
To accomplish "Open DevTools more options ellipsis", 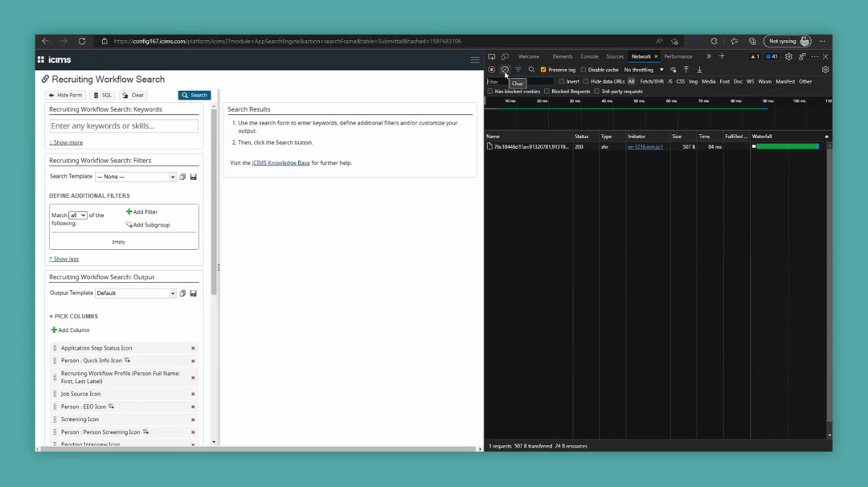I will click(815, 56).
